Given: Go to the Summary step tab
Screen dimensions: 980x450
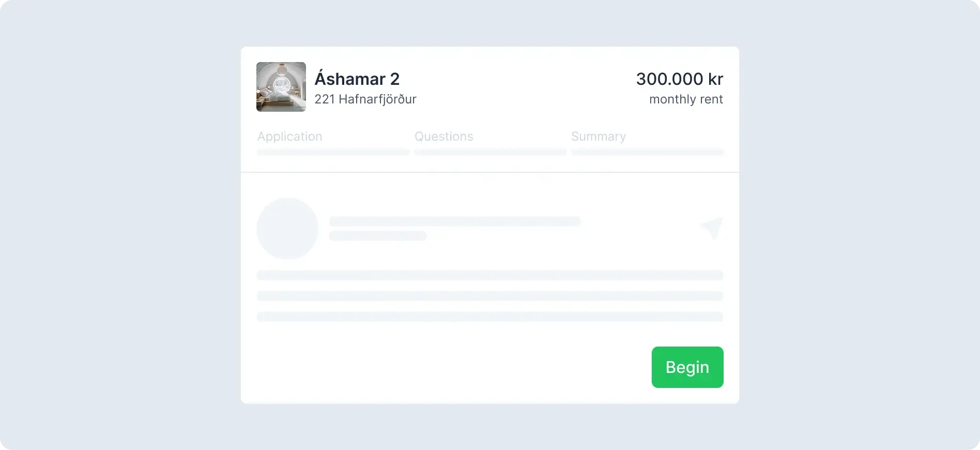Looking at the screenshot, I should click(598, 137).
